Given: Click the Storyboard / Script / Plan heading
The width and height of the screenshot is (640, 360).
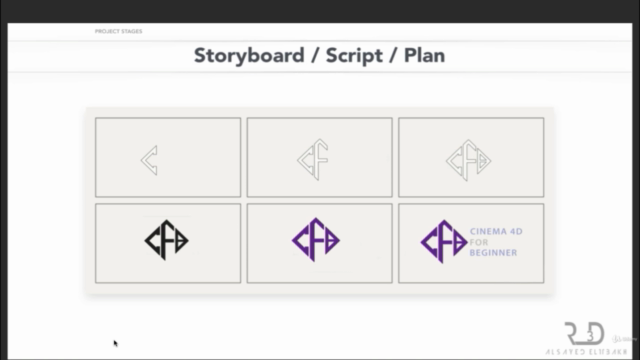Looking at the screenshot, I should [319, 56].
